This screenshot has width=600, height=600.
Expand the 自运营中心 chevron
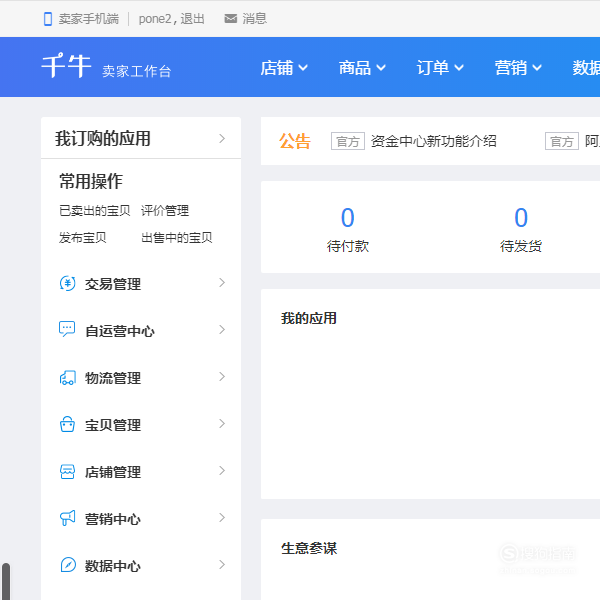coord(222,329)
